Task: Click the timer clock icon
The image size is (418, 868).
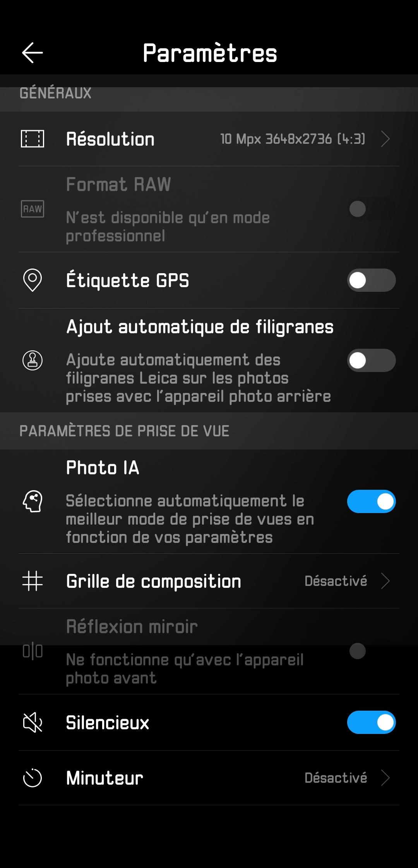Action: 33,778
